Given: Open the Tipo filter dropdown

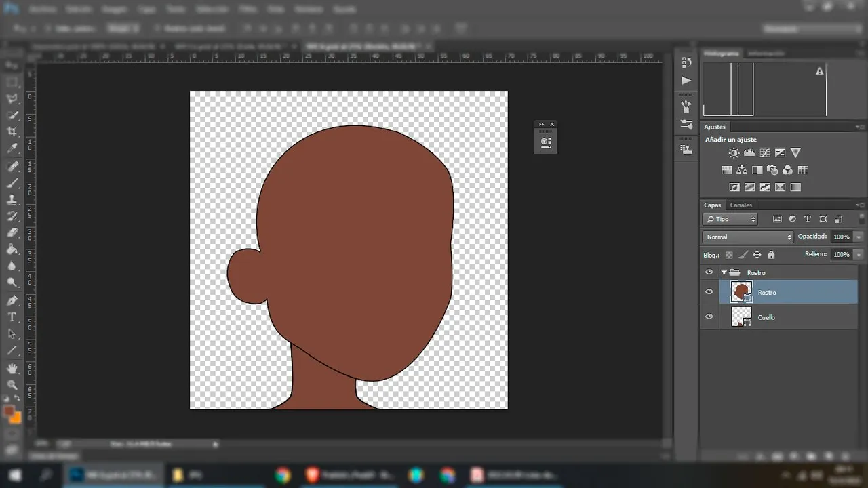Looking at the screenshot, I should tap(730, 219).
